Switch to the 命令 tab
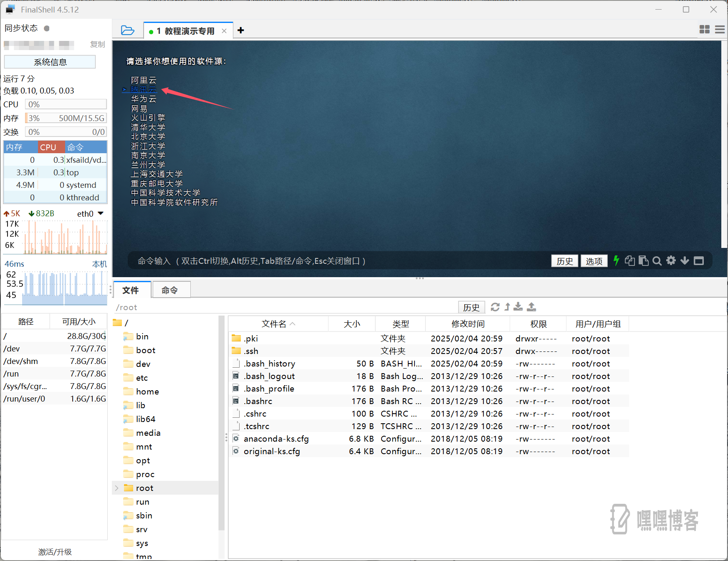Image resolution: width=728 pixels, height=561 pixels. (x=171, y=290)
